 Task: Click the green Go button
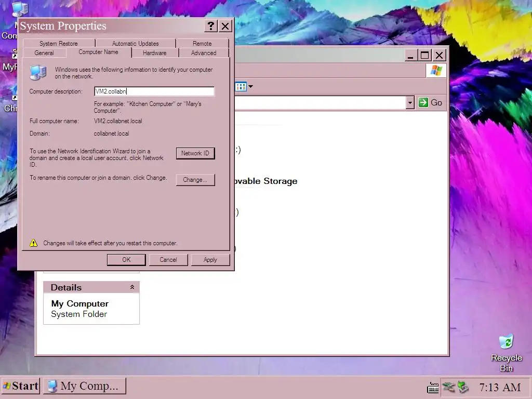click(x=430, y=102)
